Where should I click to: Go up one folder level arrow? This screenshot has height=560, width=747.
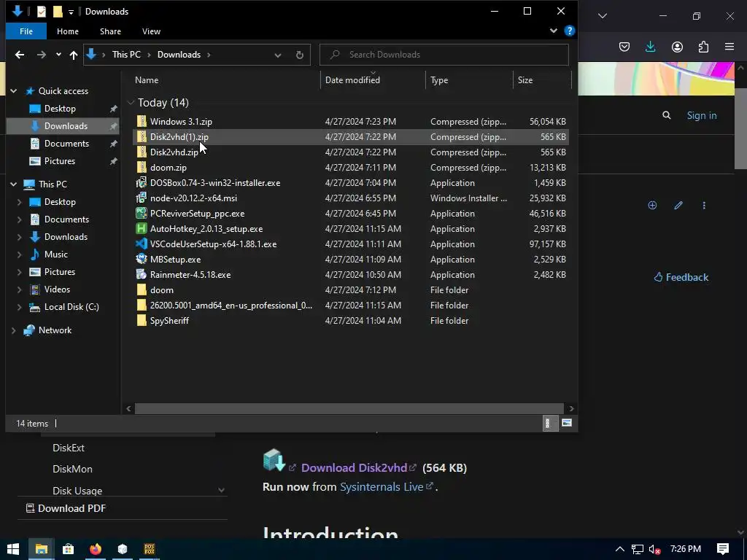[74, 55]
